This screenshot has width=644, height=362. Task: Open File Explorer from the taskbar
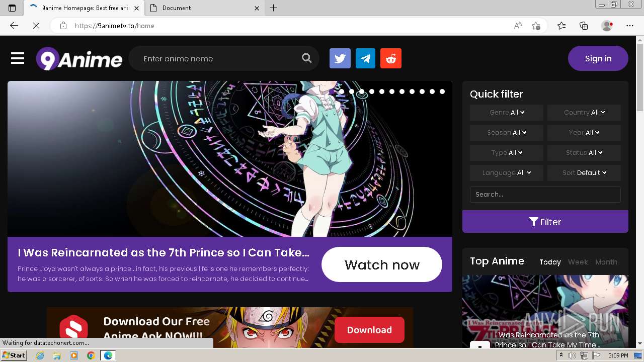pyautogui.click(x=57, y=355)
